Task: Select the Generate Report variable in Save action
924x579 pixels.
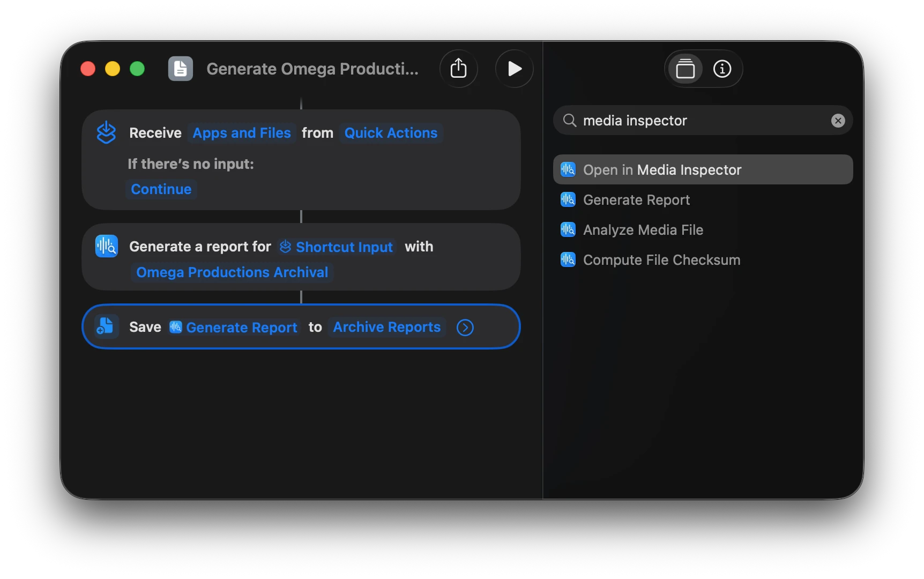Action: point(233,327)
